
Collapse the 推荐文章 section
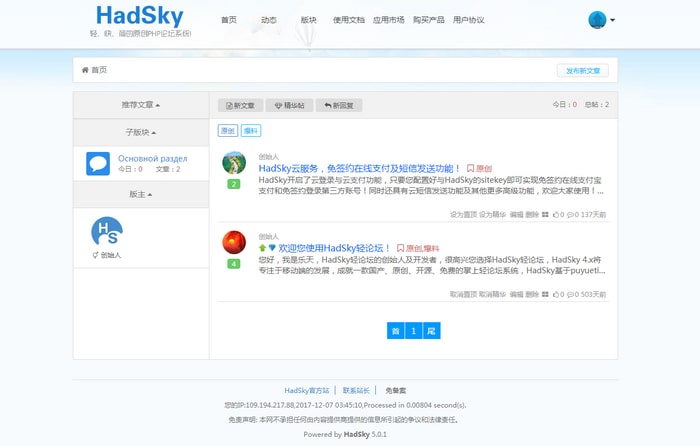(141, 105)
